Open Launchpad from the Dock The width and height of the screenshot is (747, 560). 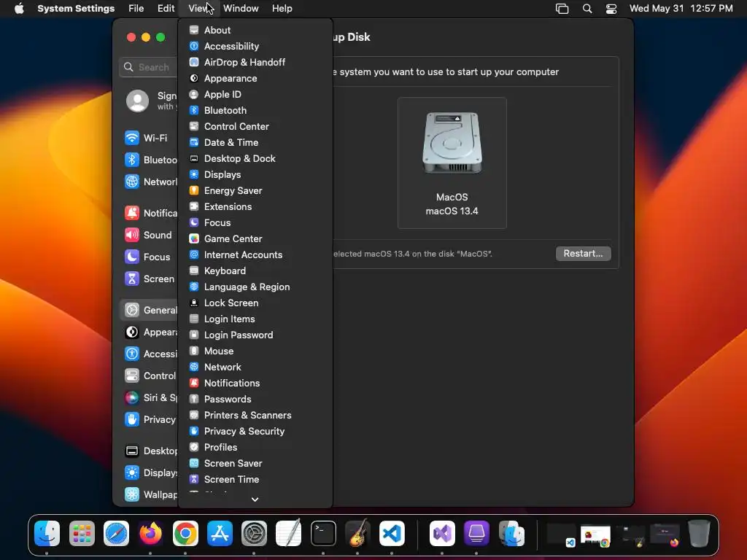pos(82,533)
